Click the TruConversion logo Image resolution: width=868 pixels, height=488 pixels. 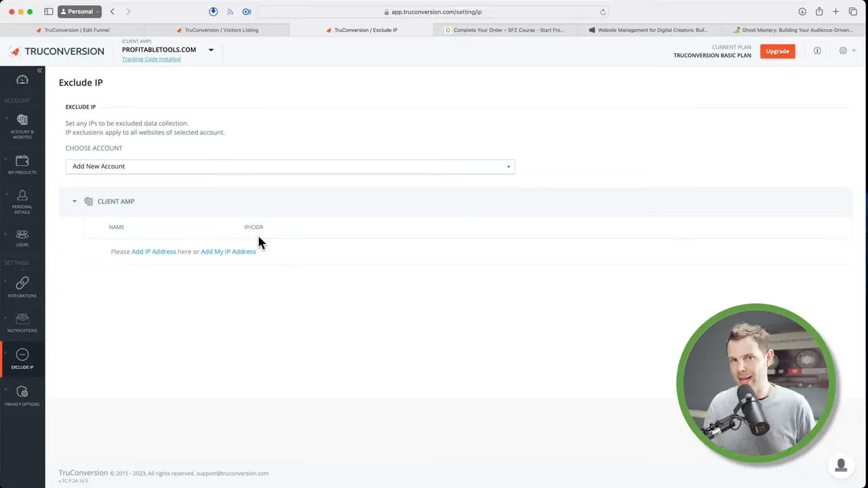coord(57,52)
